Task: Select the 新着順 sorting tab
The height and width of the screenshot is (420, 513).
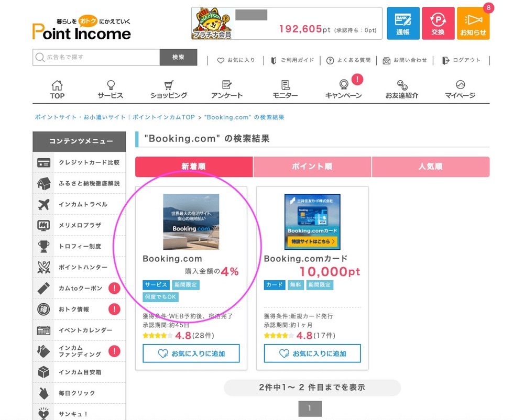Action: point(194,167)
